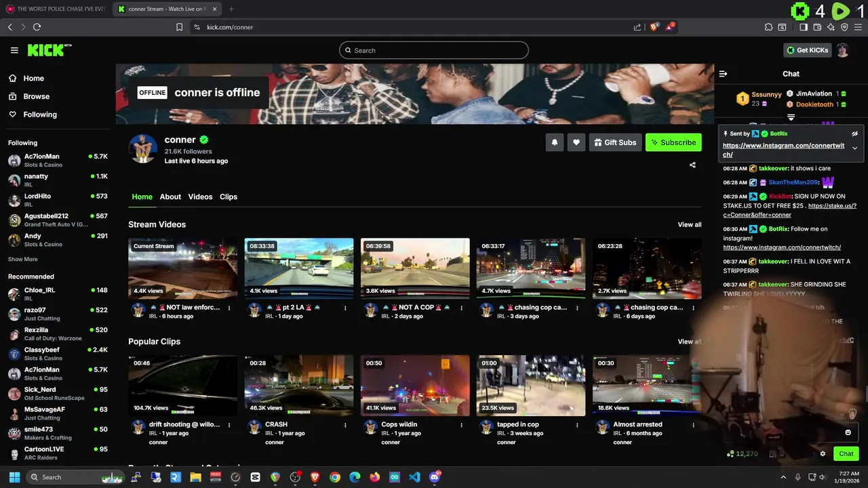Image resolution: width=868 pixels, height=488 pixels.
Task: Click the Get KICKs button
Action: (x=807, y=50)
